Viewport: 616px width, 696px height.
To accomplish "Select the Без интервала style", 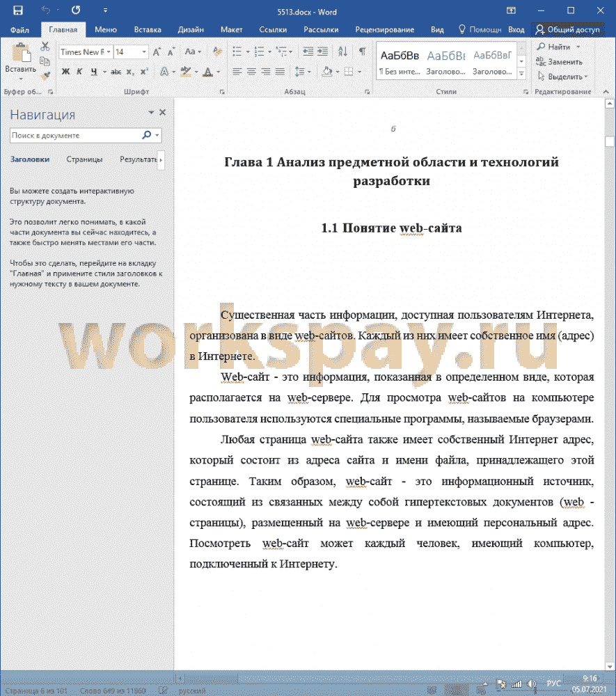I will 400,61.
